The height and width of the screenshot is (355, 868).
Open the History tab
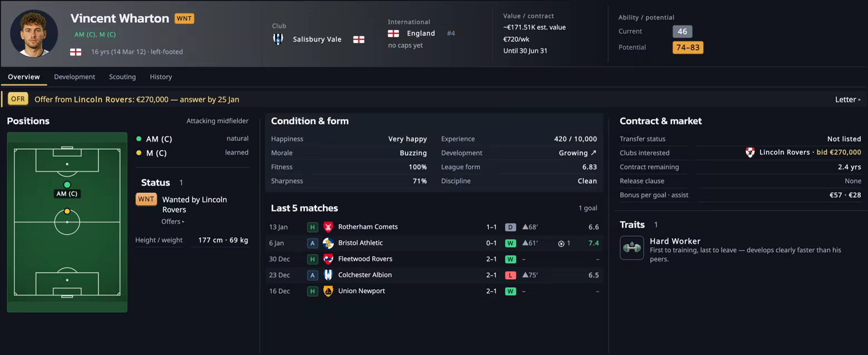pos(161,77)
